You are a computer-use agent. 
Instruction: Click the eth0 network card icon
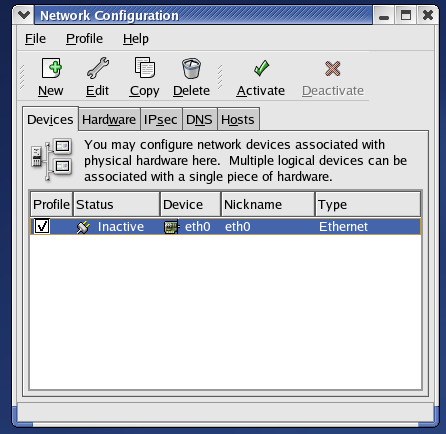(172, 227)
